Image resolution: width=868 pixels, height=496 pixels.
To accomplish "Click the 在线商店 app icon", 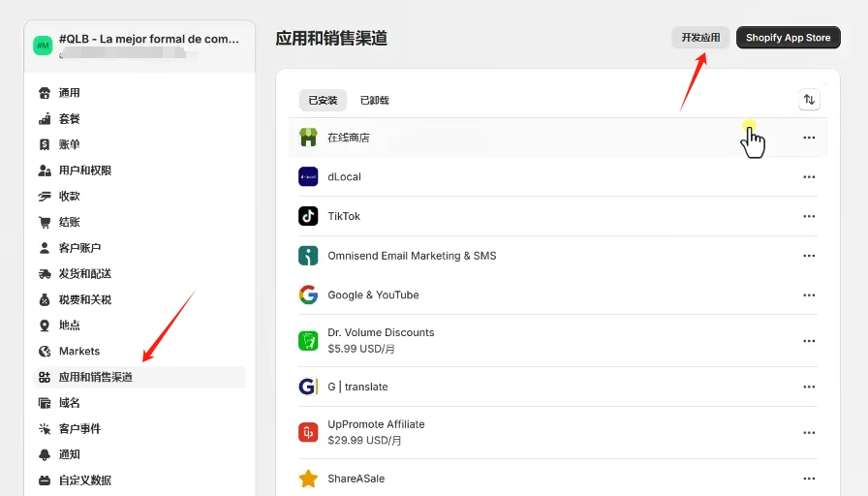I will 308,138.
